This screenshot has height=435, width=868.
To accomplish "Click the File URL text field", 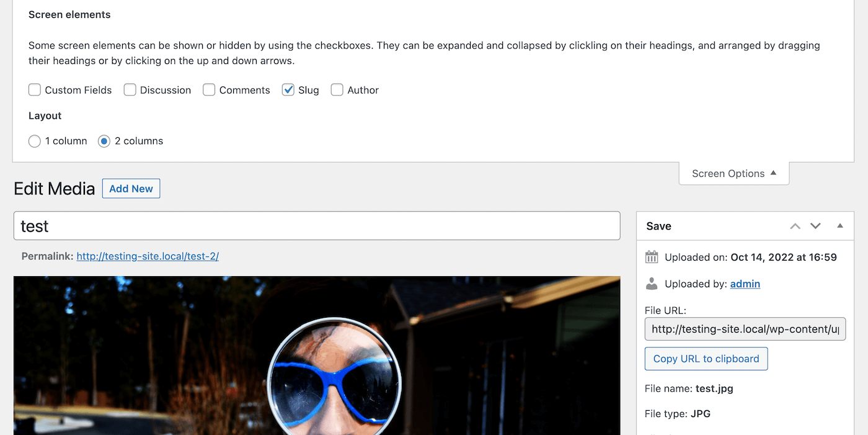I will (745, 329).
